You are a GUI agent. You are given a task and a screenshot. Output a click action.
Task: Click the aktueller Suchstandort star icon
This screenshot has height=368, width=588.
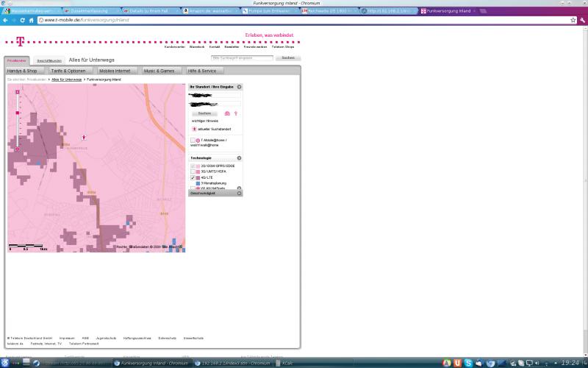coord(194,129)
